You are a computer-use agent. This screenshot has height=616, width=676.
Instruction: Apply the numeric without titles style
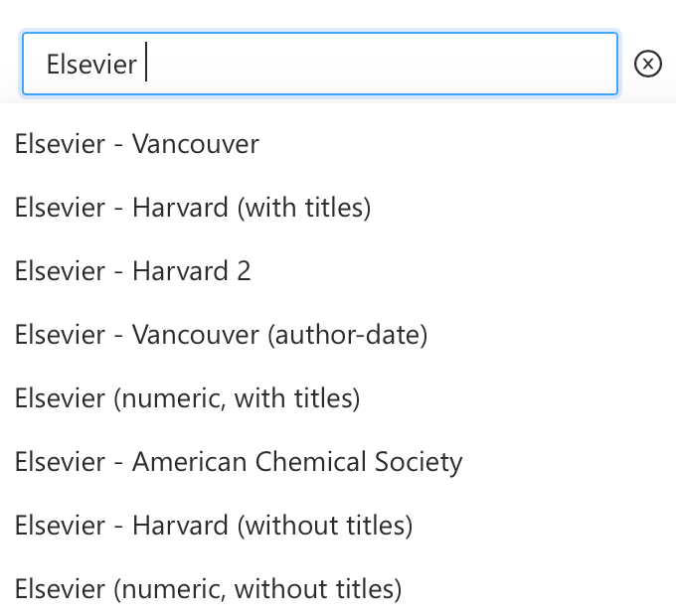(338, 589)
